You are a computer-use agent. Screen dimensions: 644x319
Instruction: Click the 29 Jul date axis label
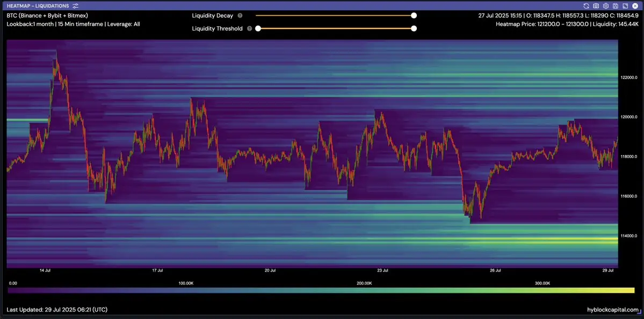point(608,271)
